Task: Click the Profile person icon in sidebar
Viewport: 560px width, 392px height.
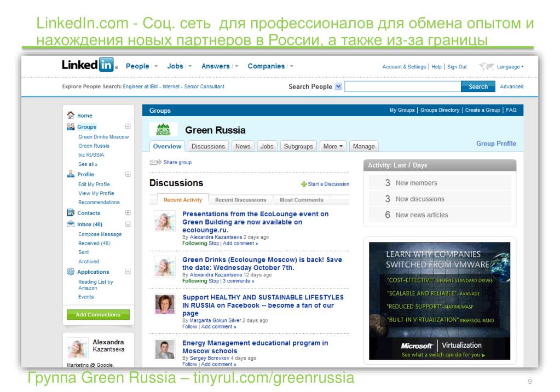Action: point(71,174)
